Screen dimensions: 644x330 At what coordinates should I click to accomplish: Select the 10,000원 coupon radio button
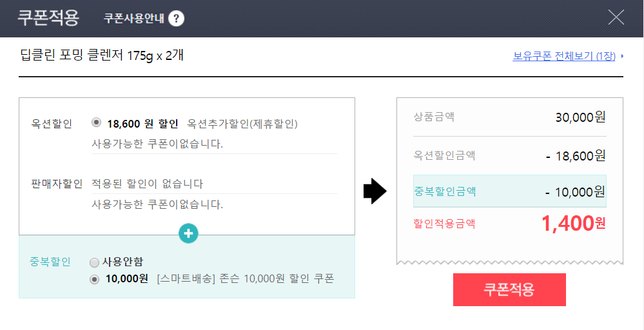(x=95, y=279)
